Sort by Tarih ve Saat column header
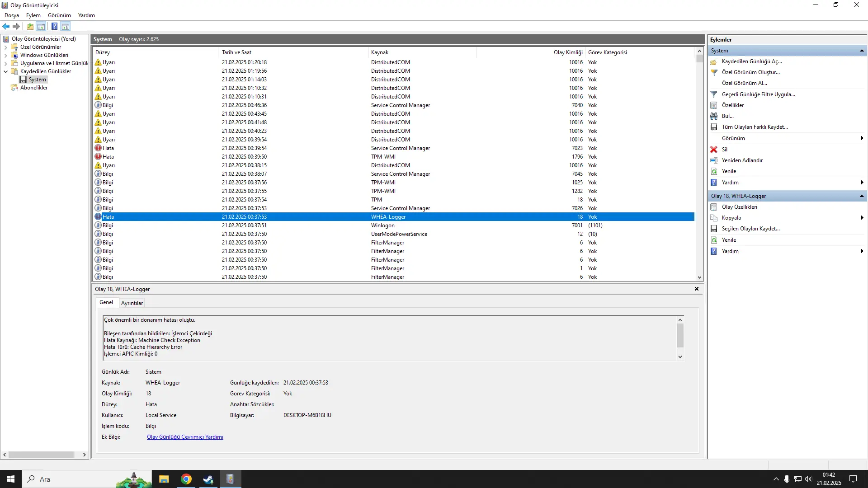 point(294,52)
